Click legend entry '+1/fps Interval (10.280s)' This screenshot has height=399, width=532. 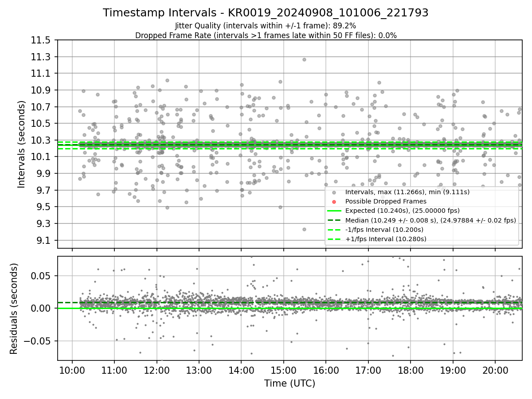coord(385,239)
